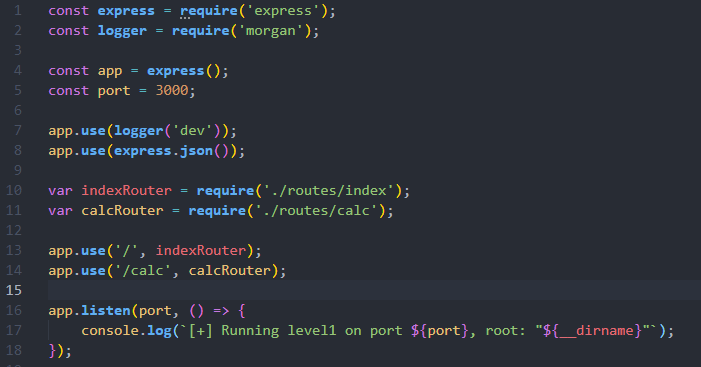Click line number 1 in the gutter
Screen dimensions: 701x367
click(17, 10)
